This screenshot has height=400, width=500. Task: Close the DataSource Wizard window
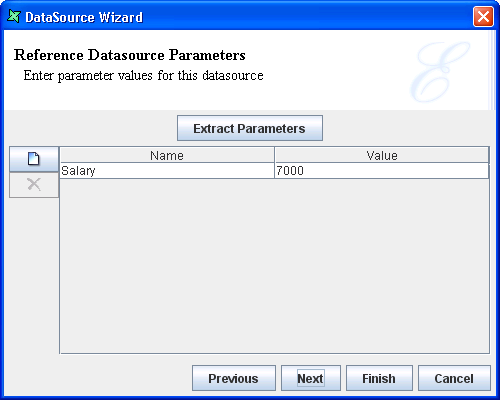483,16
